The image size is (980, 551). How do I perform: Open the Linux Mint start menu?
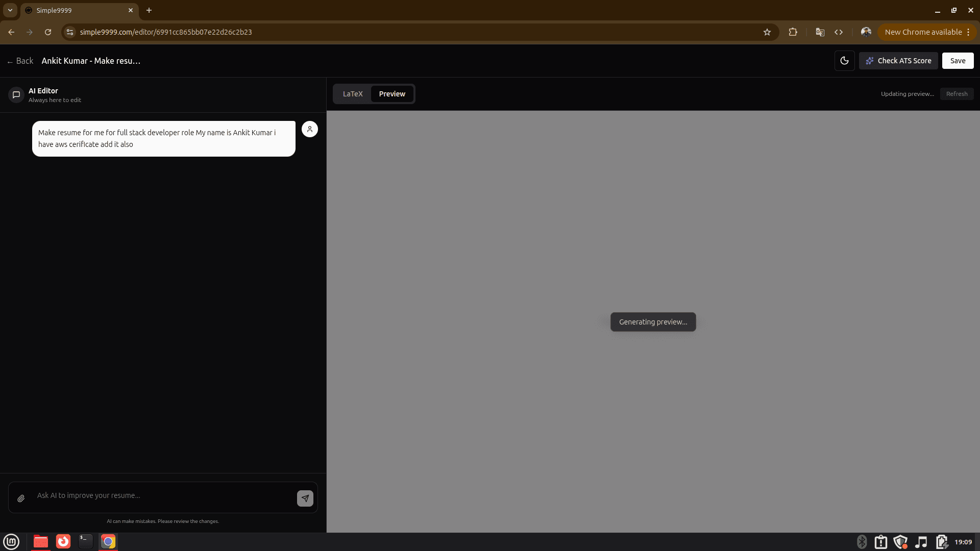point(11,541)
